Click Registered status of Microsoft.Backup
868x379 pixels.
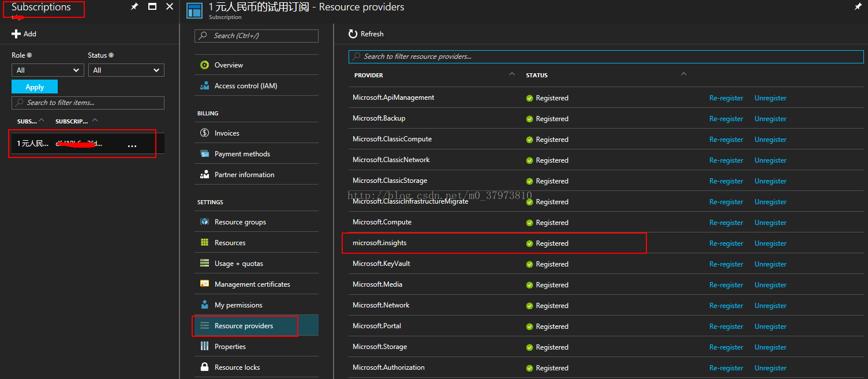tap(547, 119)
